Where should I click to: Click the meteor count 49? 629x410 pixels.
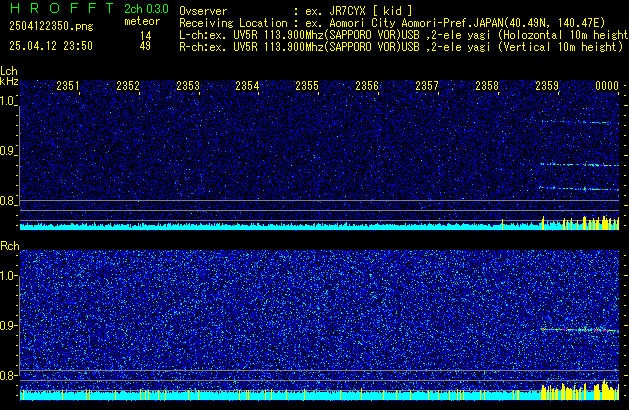pos(145,46)
